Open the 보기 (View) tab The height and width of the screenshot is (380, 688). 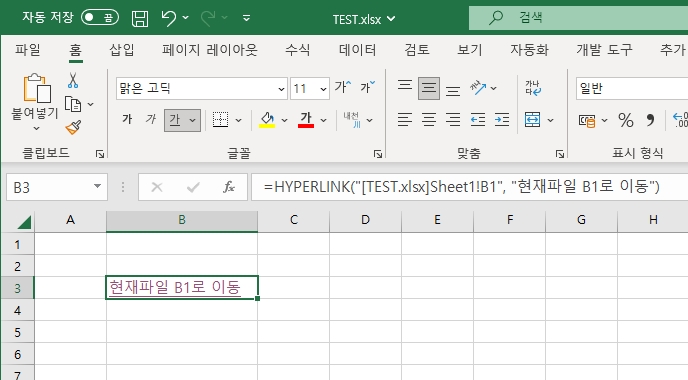(469, 50)
